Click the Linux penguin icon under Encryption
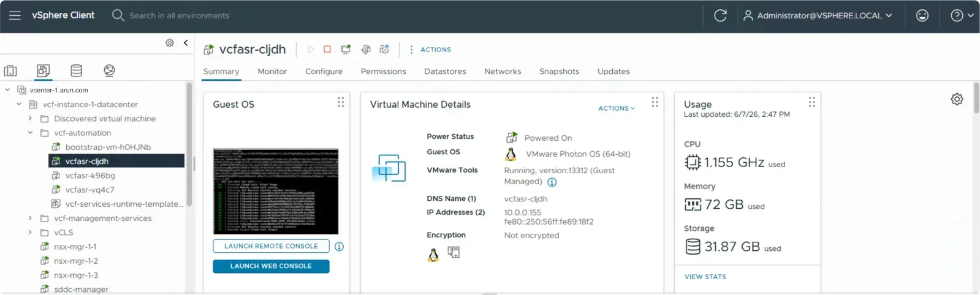 click(x=433, y=255)
